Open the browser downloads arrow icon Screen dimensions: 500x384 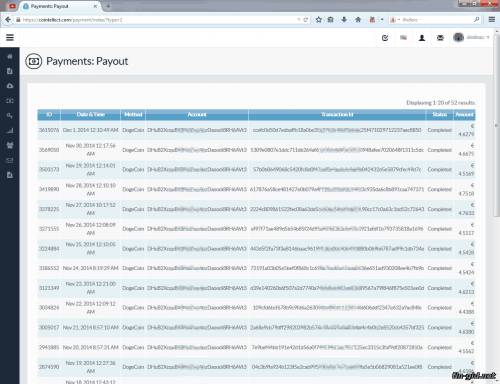point(344,20)
